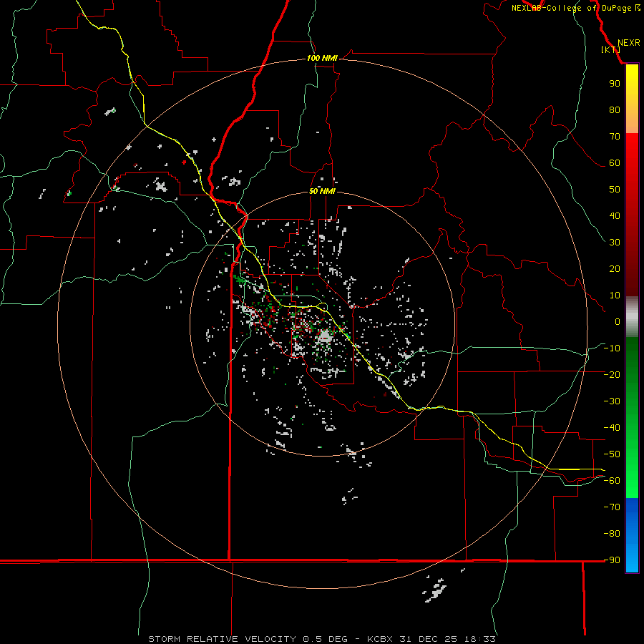644x644 pixels.
Task: Click the storm relative velocity caption text
Action: coord(321,639)
